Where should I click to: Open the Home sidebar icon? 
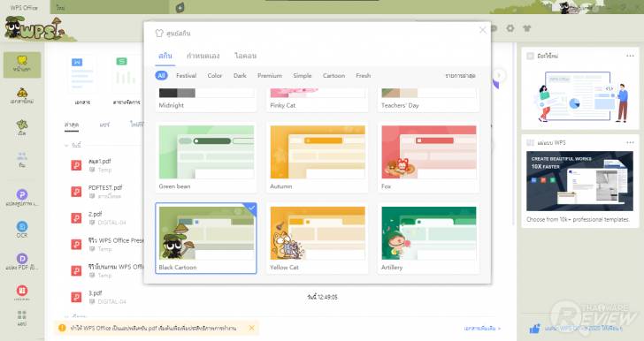[x=22, y=64]
